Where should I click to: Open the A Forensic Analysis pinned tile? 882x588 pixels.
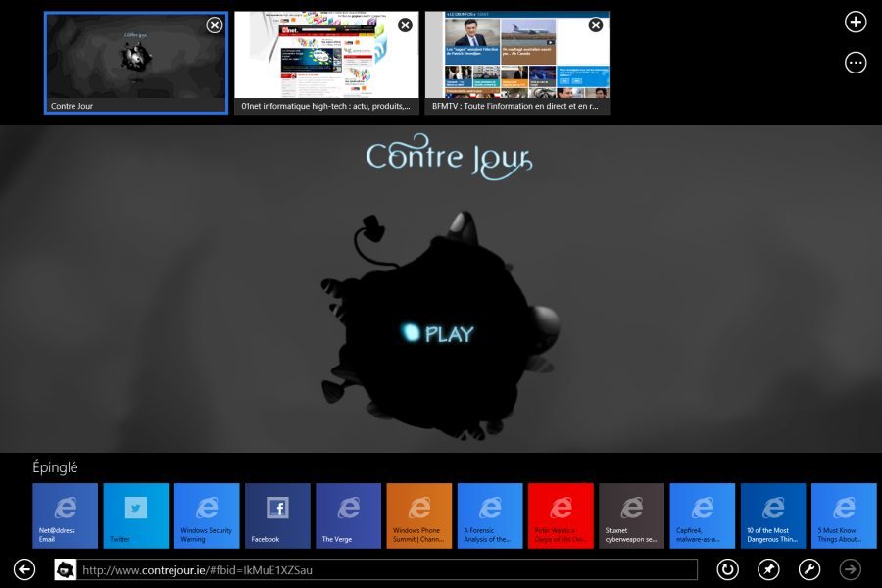coord(491,515)
